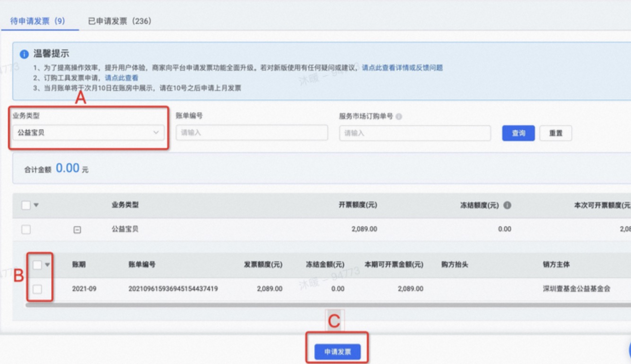This screenshot has height=364, width=631.
Task: Click bill number 2021096159369451544374​19
Action: tap(173, 288)
